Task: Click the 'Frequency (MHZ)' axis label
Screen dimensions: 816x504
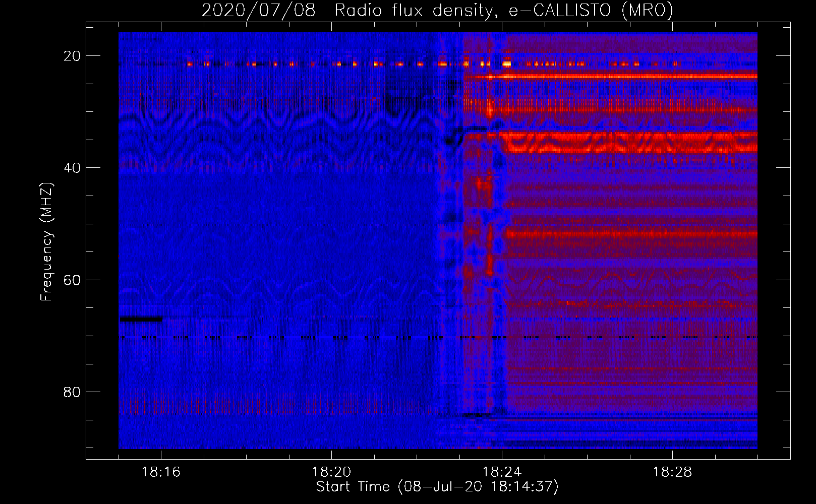Action: 46,242
